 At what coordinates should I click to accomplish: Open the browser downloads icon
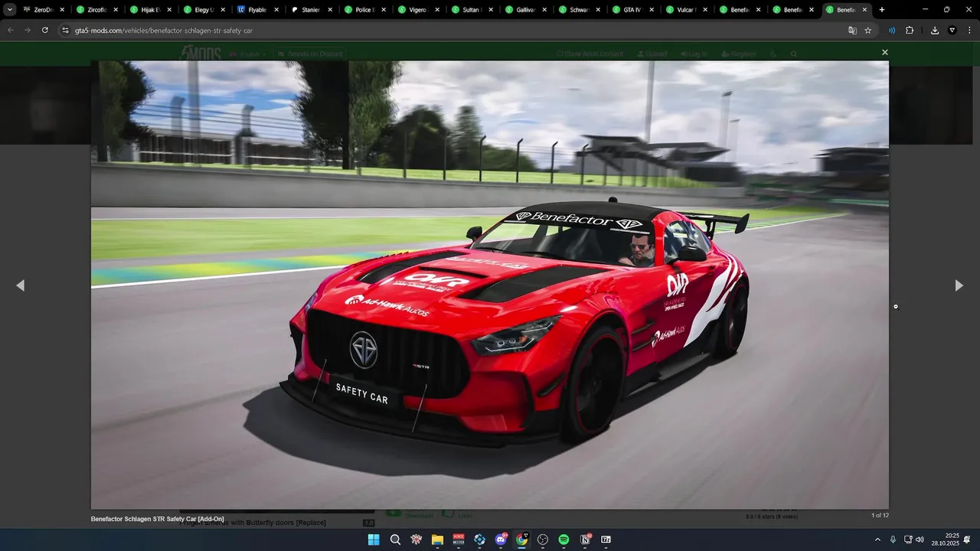click(935, 30)
